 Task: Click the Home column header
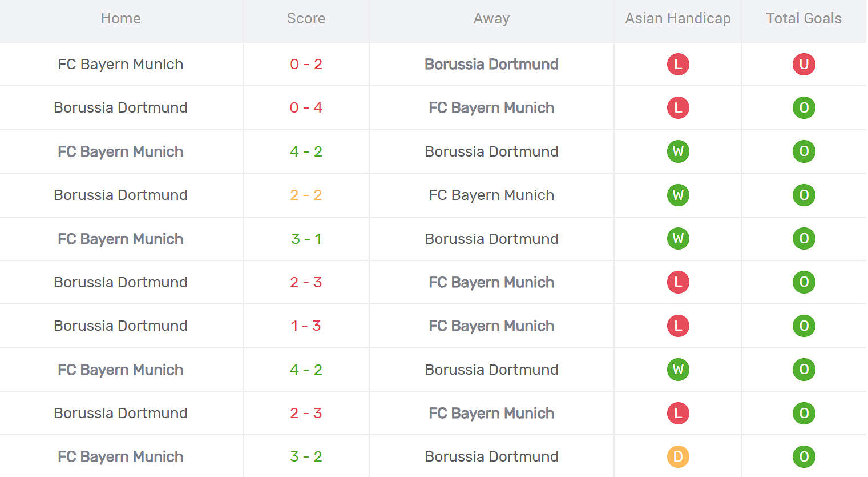pyautogui.click(x=120, y=18)
